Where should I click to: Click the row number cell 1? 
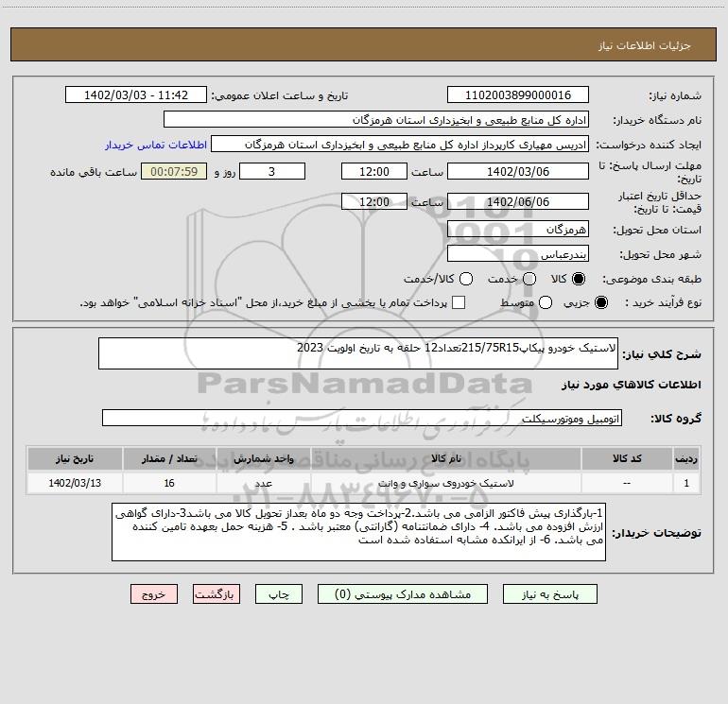(686, 483)
